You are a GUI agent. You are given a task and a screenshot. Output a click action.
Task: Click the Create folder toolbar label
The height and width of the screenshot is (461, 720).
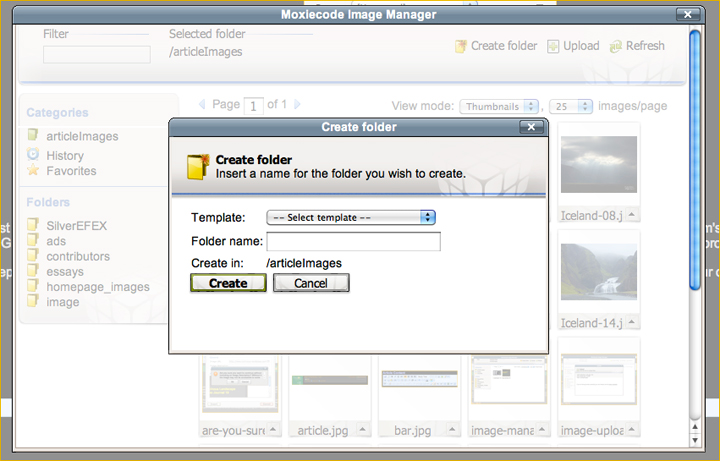[x=504, y=46]
